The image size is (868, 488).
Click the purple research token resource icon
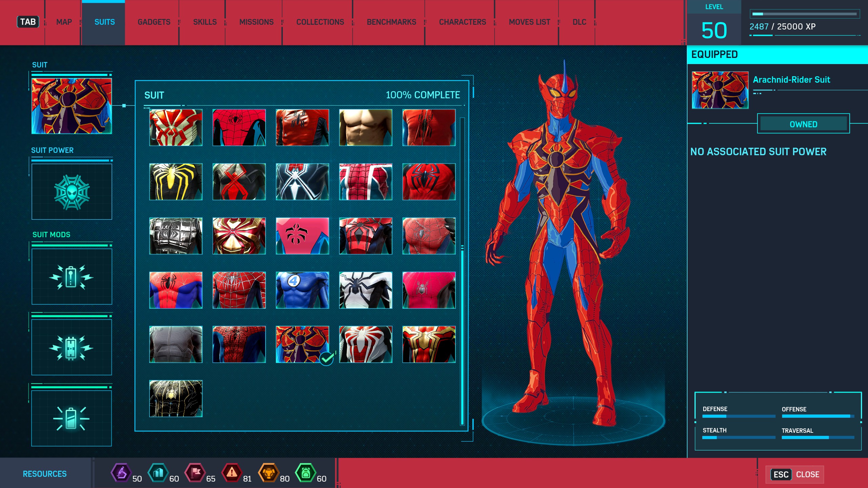pyautogui.click(x=121, y=472)
